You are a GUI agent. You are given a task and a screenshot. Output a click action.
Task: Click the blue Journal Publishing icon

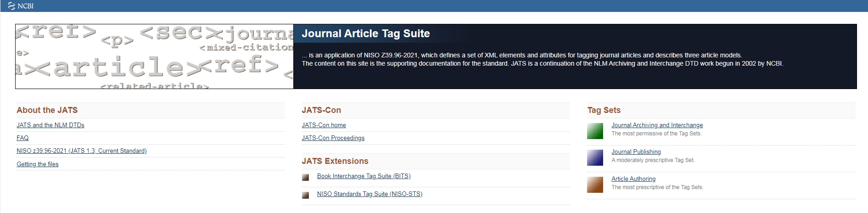pyautogui.click(x=595, y=157)
